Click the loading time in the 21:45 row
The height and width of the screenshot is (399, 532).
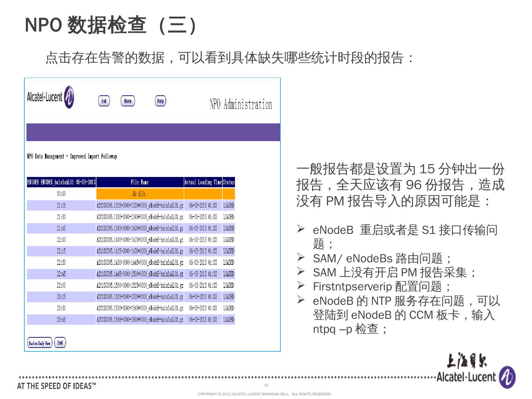coord(203,228)
